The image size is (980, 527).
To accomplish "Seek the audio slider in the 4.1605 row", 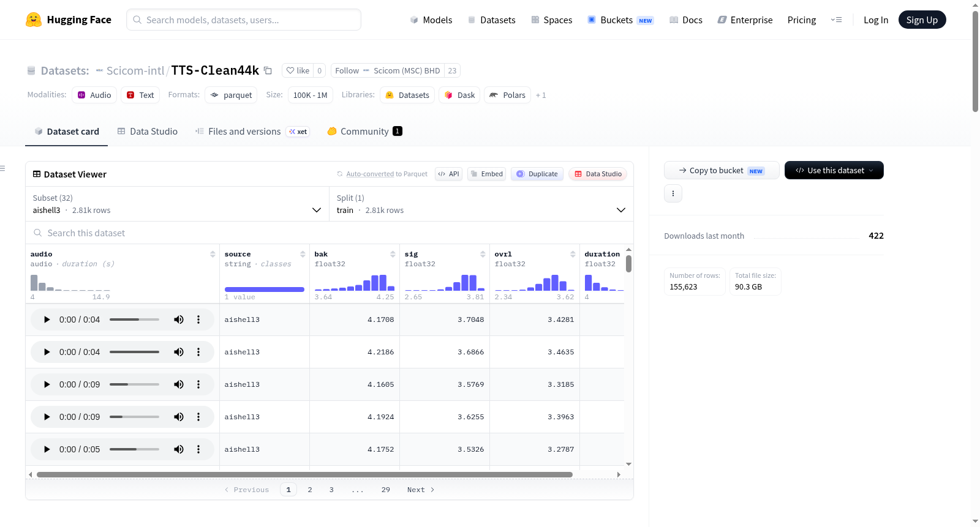I will click(x=134, y=384).
